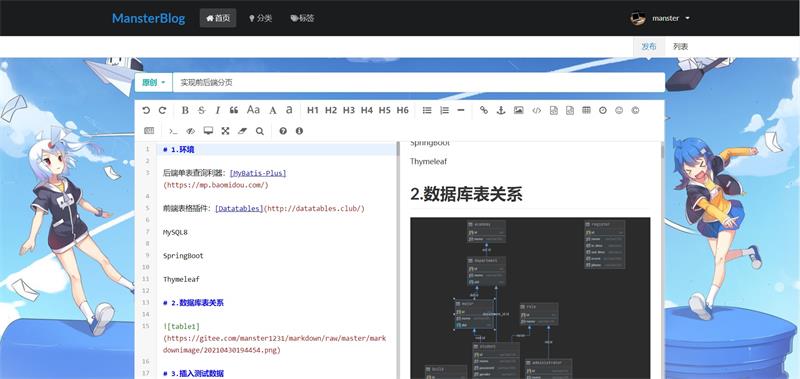
Task: Insert a block quote
Action: (x=234, y=110)
